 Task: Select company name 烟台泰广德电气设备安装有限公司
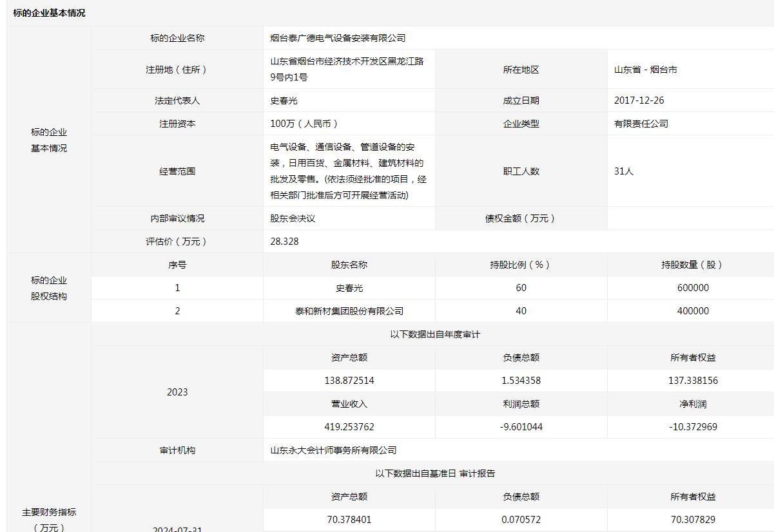click(x=338, y=38)
